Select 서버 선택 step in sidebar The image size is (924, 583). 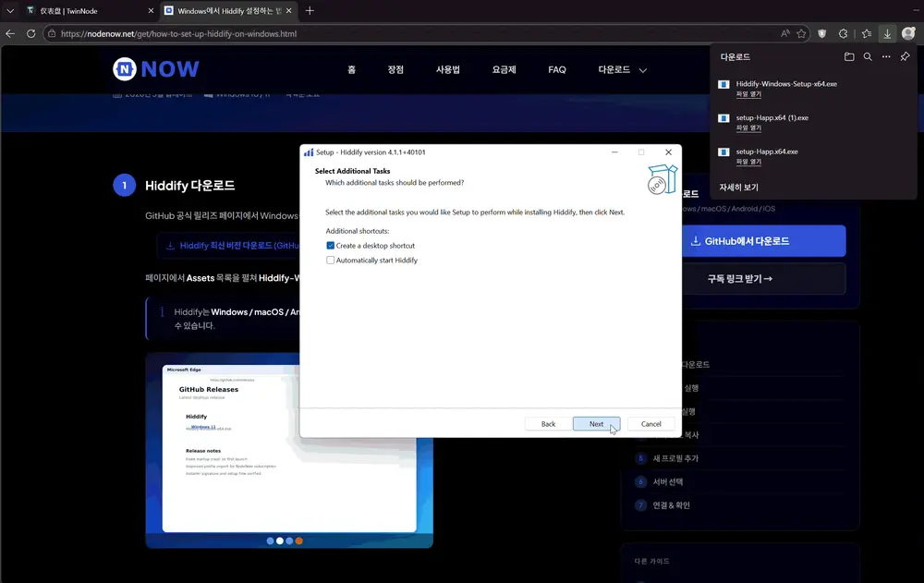pos(667,481)
